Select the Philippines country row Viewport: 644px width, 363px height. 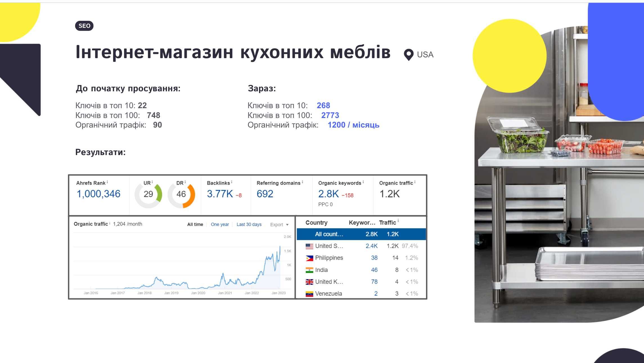pyautogui.click(x=361, y=258)
